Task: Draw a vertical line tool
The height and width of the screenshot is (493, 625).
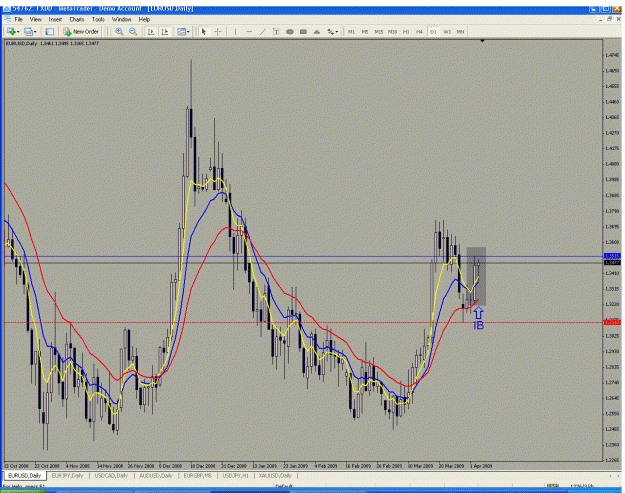Action: coord(235,32)
